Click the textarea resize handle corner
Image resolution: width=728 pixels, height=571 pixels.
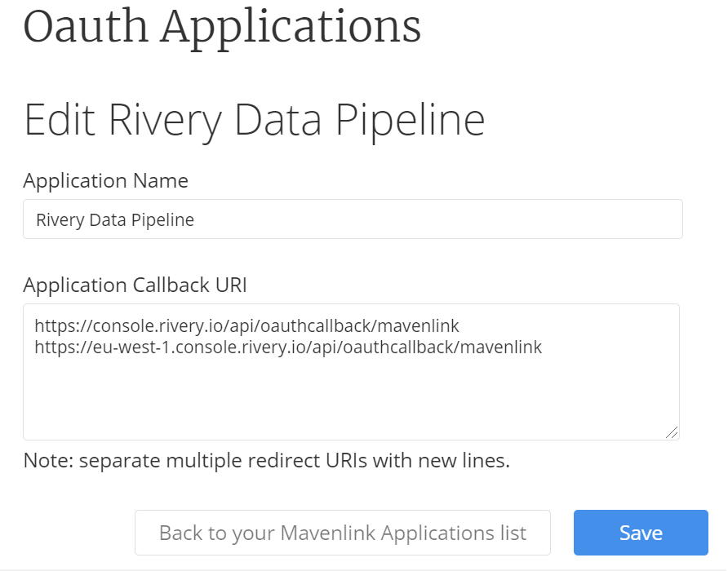[672, 432]
